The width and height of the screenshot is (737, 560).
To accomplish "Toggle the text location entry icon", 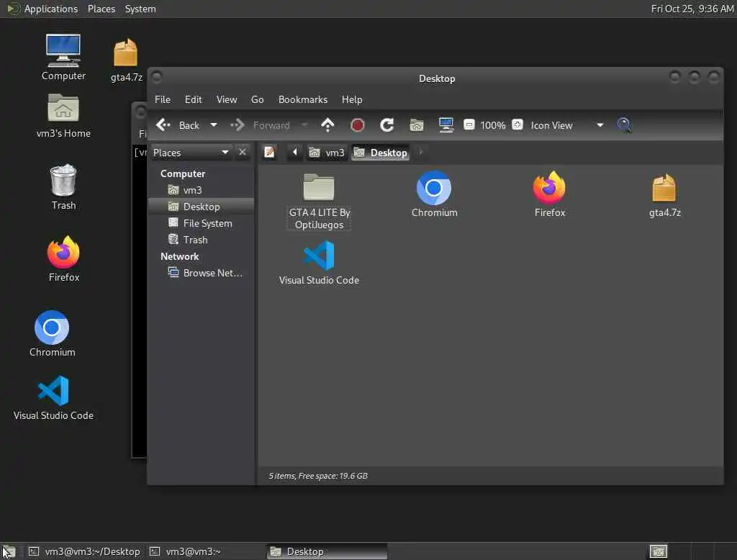I will [270, 153].
